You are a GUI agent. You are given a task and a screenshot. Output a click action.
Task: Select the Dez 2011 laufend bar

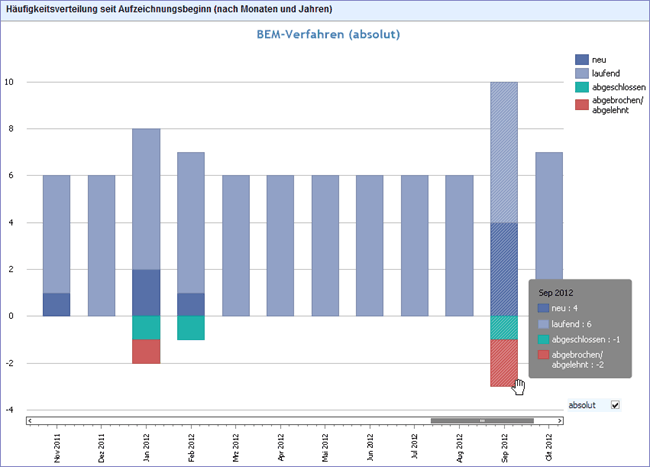[x=101, y=245]
